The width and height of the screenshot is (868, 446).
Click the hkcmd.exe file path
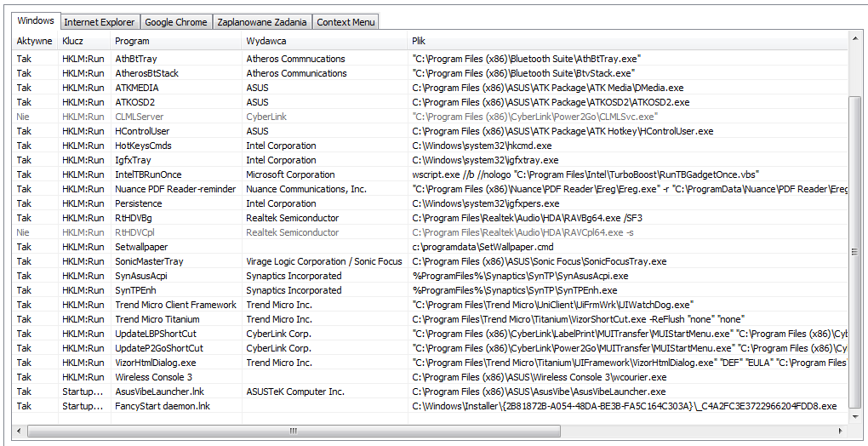tap(482, 146)
